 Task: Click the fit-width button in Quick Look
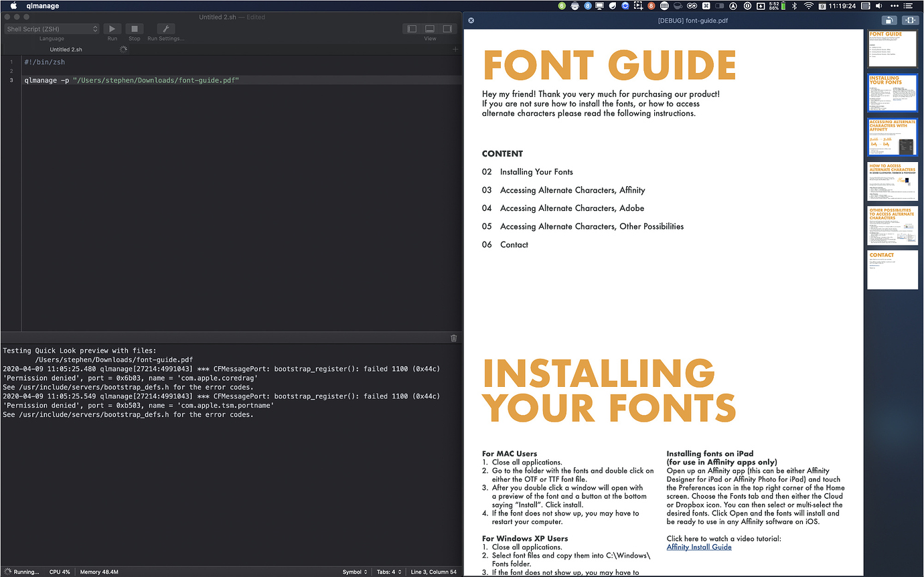tap(910, 21)
